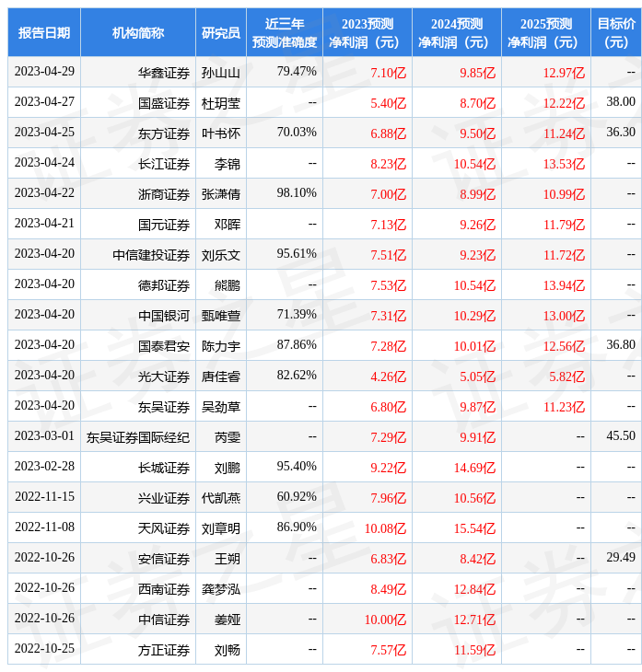Image resolution: width=642 pixels, height=672 pixels.
Task: Select the 长江证券 institution cell
Action: point(137,163)
